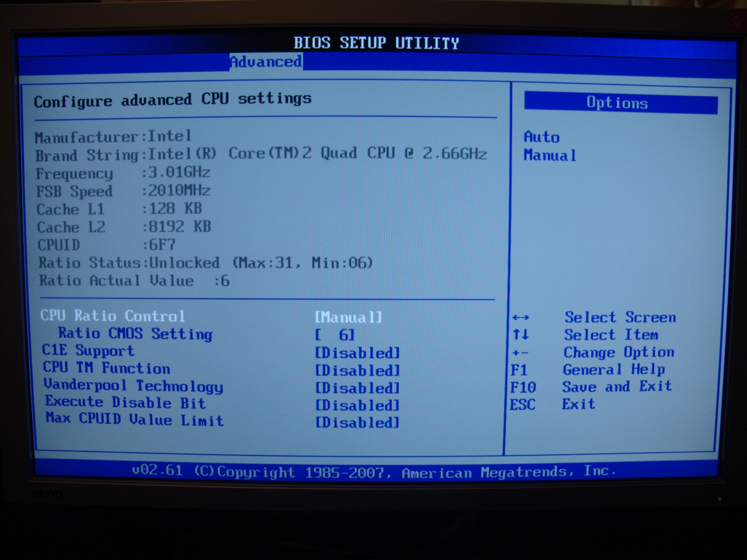Select the Advanced tab
Viewport: 747px width, 560px height.
[x=266, y=62]
